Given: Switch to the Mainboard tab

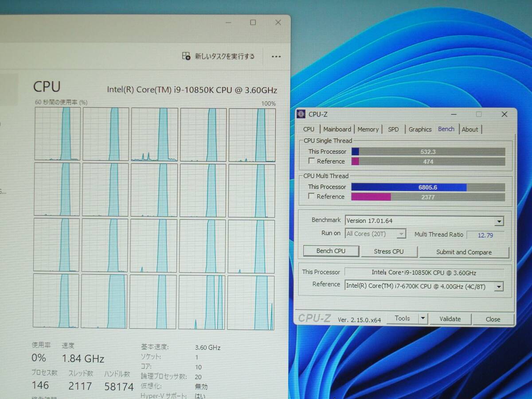Looking at the screenshot, I should point(337,129).
